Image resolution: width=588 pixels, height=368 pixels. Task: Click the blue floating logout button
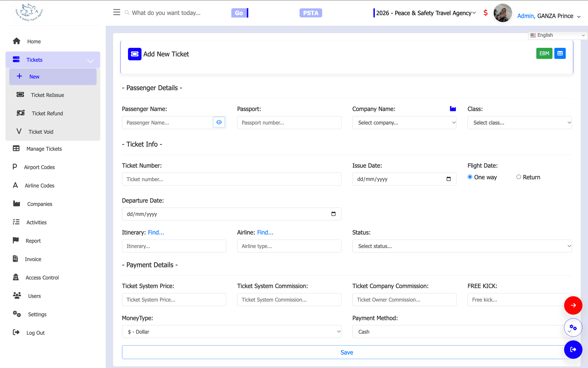click(573, 350)
